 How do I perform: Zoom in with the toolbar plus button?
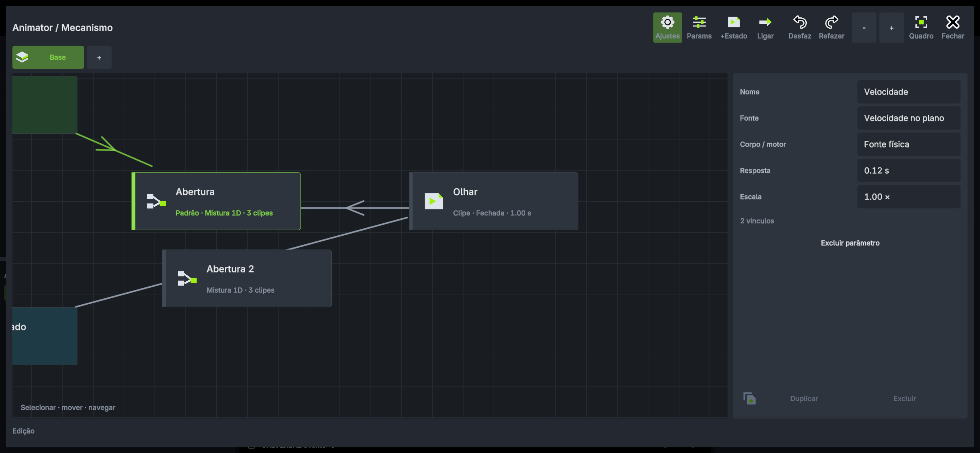pyautogui.click(x=891, y=28)
